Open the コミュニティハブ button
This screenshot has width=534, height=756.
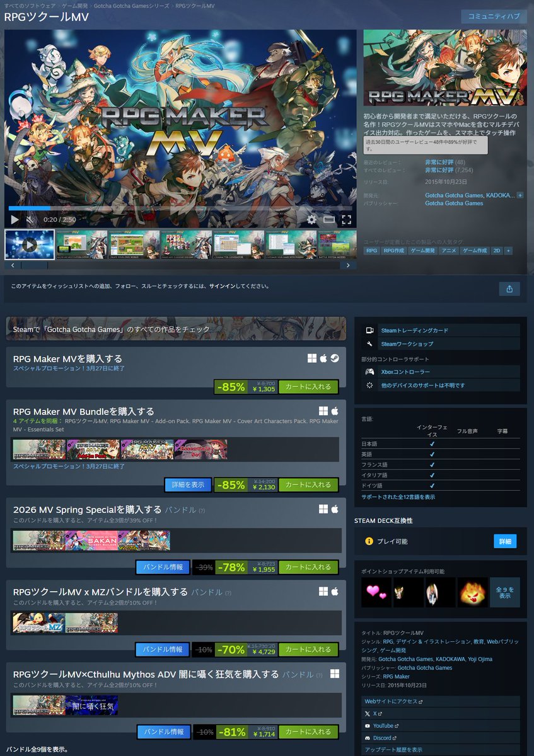(494, 16)
